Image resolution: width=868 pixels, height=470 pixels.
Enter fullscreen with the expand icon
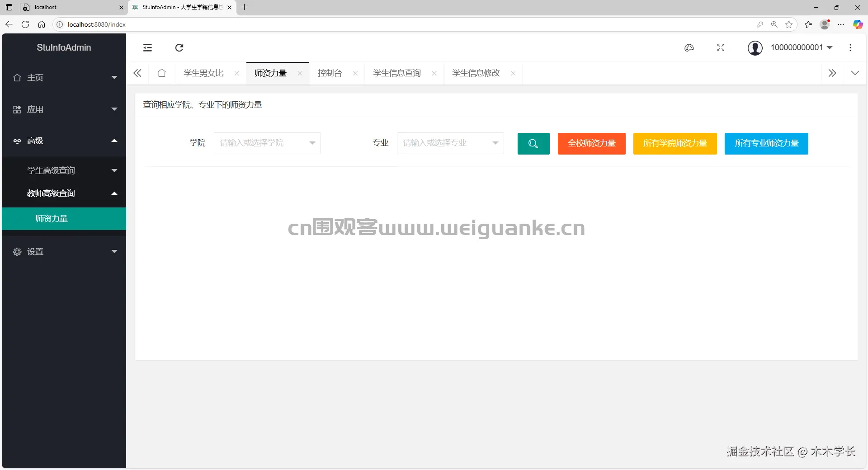[721, 47]
